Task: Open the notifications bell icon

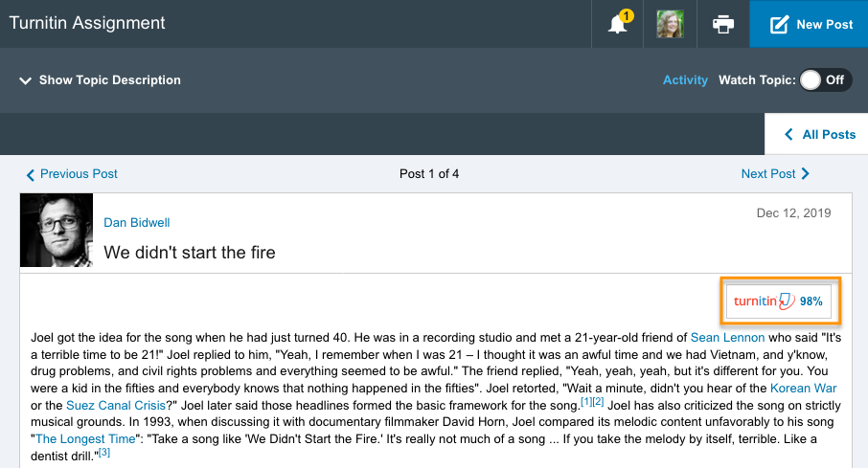Action: tap(619, 24)
